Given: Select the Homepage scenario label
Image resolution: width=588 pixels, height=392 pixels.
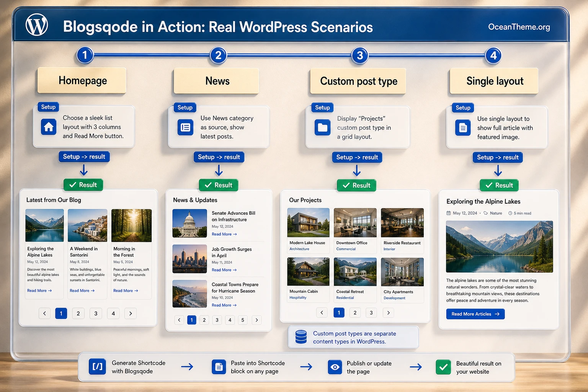Looking at the screenshot, I should (82, 80).
